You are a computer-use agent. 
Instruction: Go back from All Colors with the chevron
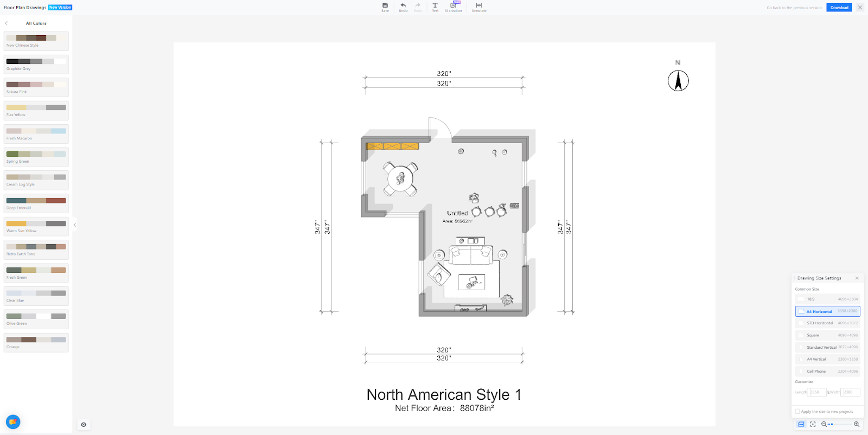7,23
